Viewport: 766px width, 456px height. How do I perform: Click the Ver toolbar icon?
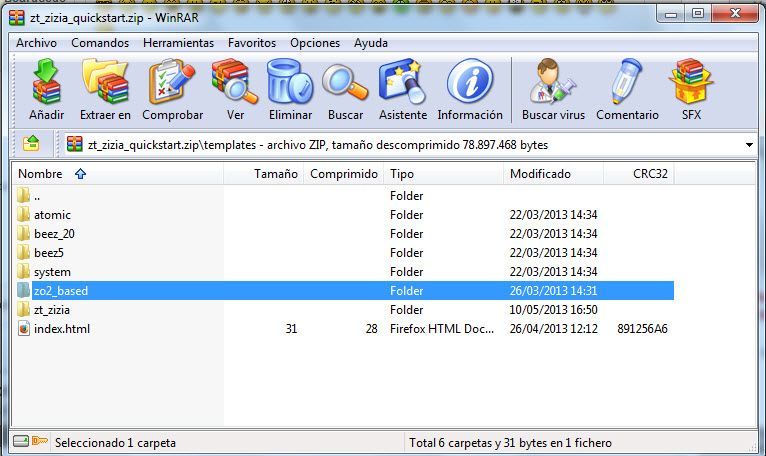[x=235, y=82]
